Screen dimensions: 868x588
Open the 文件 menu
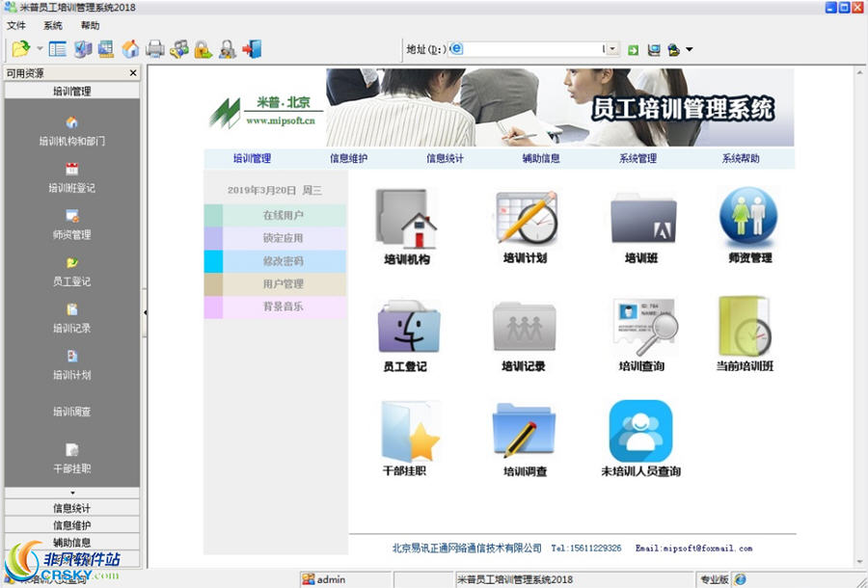tap(16, 25)
